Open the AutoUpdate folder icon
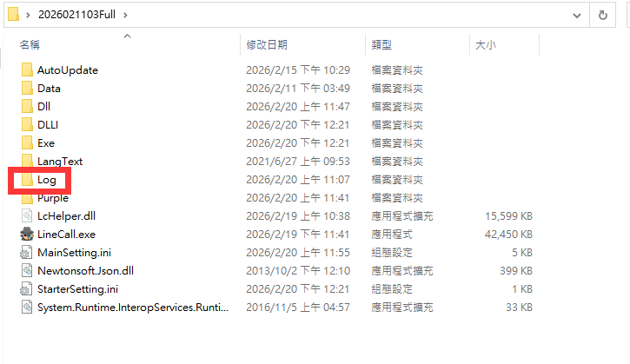This screenshot has height=364, width=630. click(27, 69)
